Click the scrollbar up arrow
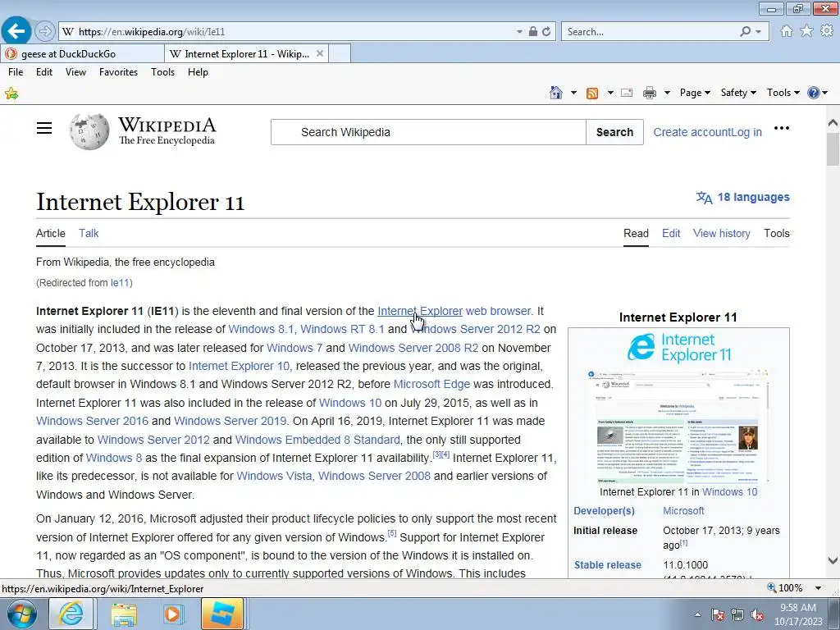The height and width of the screenshot is (630, 840). (x=833, y=123)
